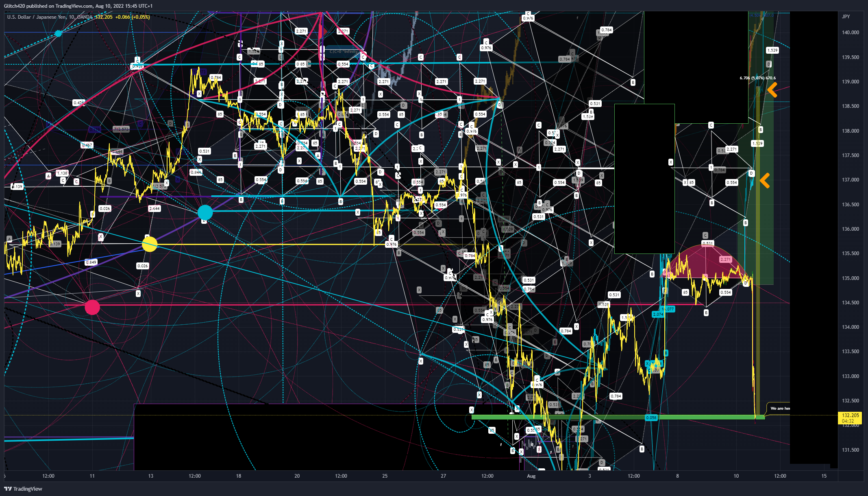Image resolution: width=868 pixels, height=496 pixels.
Task: Click the JPY currency label atop price axis
Action: (846, 17)
